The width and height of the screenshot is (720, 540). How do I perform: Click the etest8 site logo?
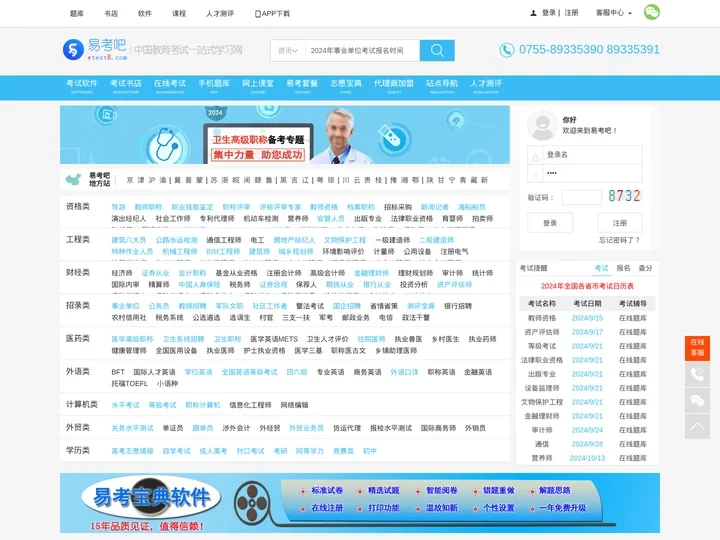click(95, 50)
